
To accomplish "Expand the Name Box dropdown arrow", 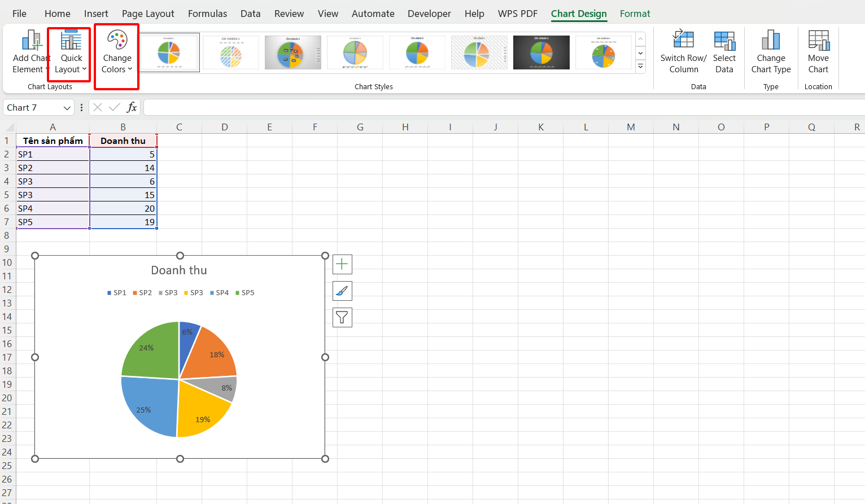I will tap(67, 108).
